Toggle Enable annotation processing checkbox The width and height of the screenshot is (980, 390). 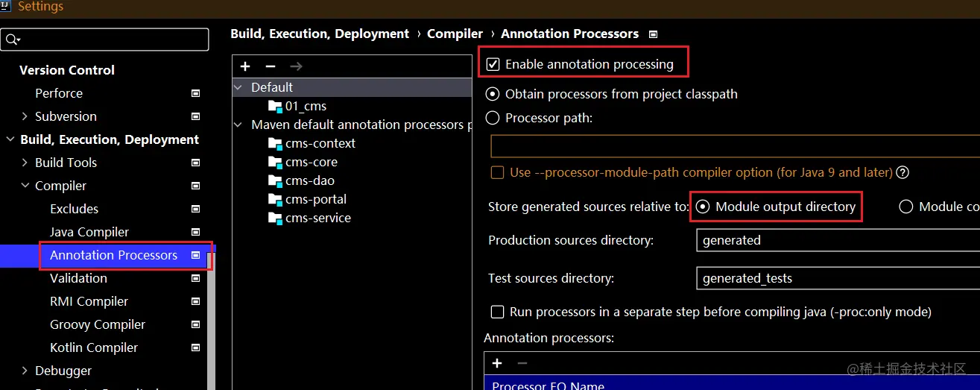click(x=493, y=64)
